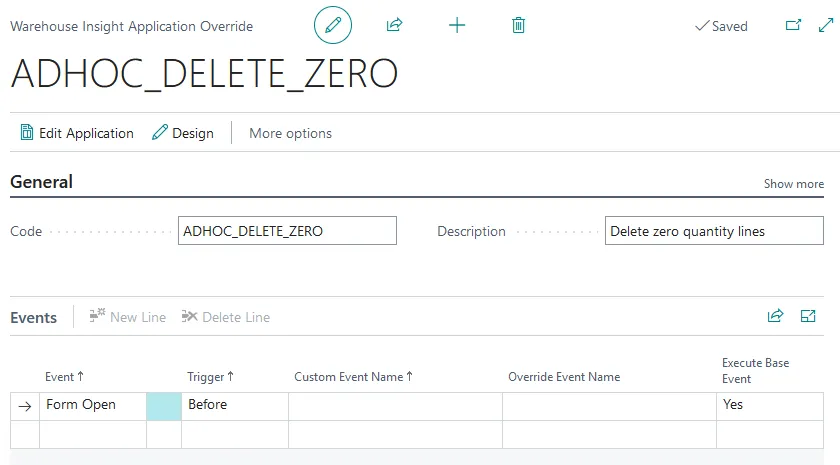Click the Design action
Screen dimensions: 840x465
click(183, 133)
